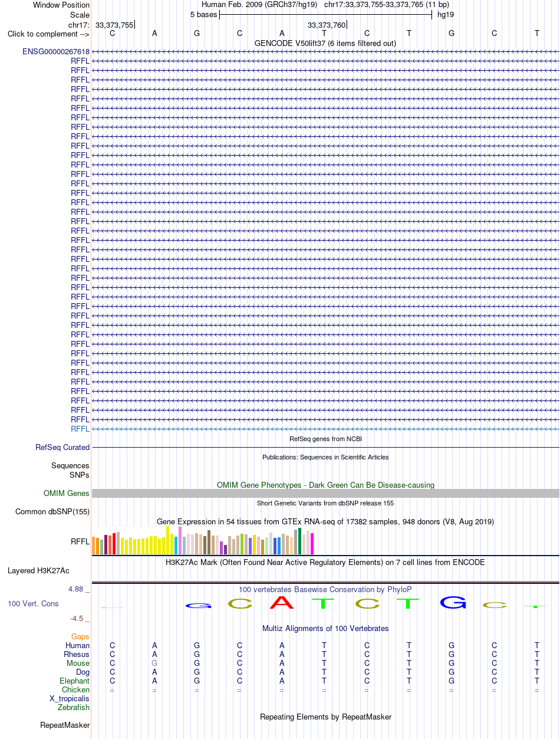
Task: Click the H3K27Ac Mark ENCODE track title
Action: (325, 562)
